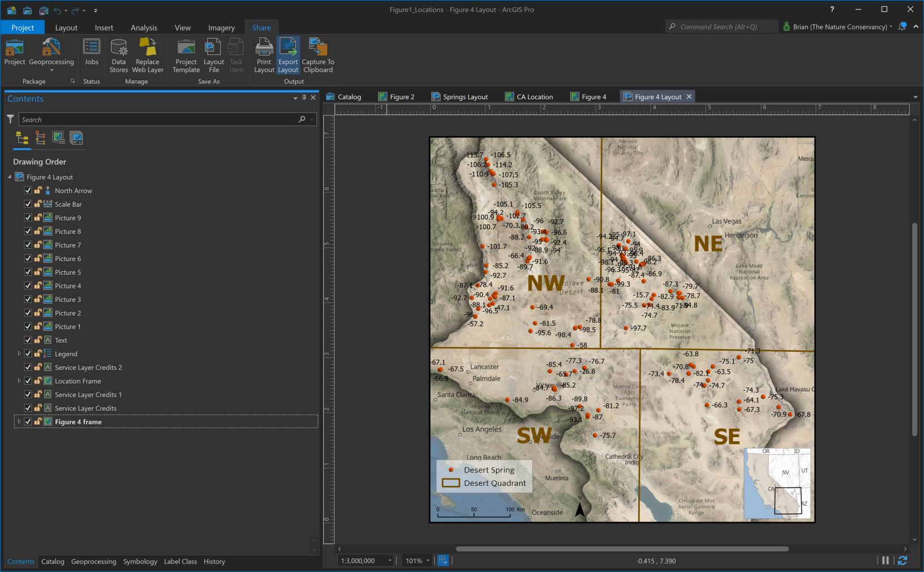
Task: Switch to the Insert ribbon tab
Action: [104, 28]
